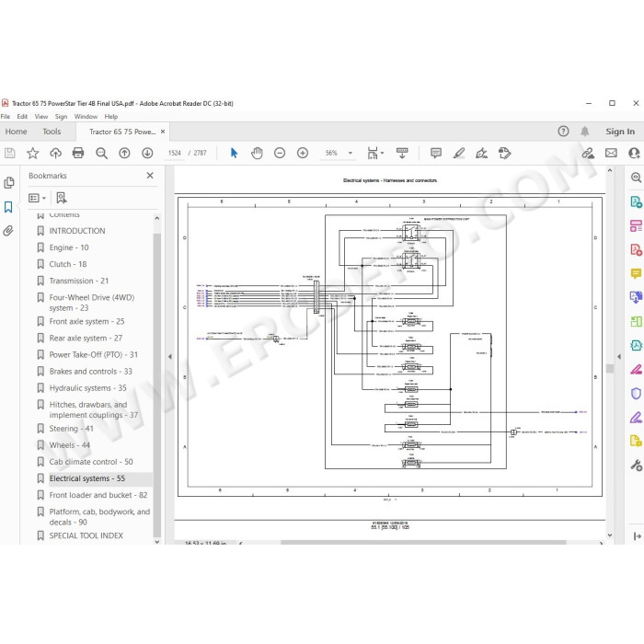This screenshot has width=644, height=644.
Task: Open the Attachments paperclip panel
Action: click(8, 231)
